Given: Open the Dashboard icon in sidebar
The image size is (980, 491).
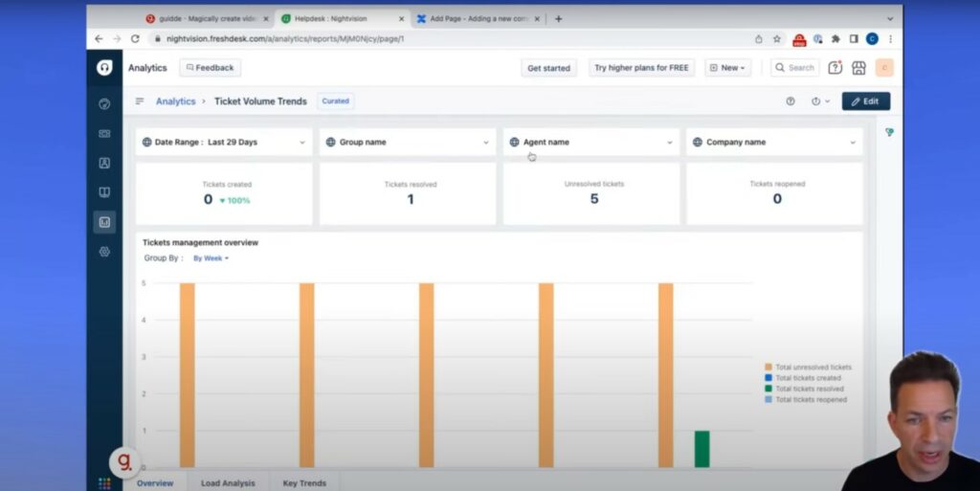Looking at the screenshot, I should [104, 103].
